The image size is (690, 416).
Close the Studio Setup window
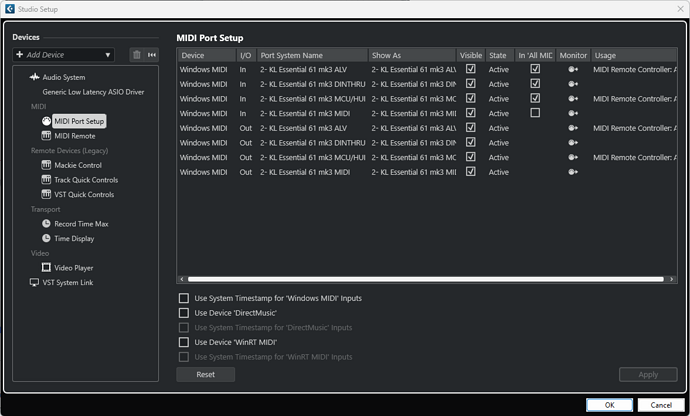680,9
